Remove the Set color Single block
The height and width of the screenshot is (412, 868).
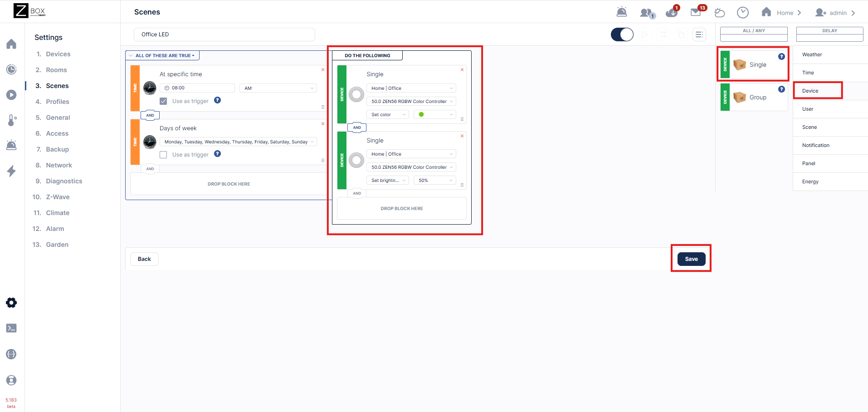[462, 70]
